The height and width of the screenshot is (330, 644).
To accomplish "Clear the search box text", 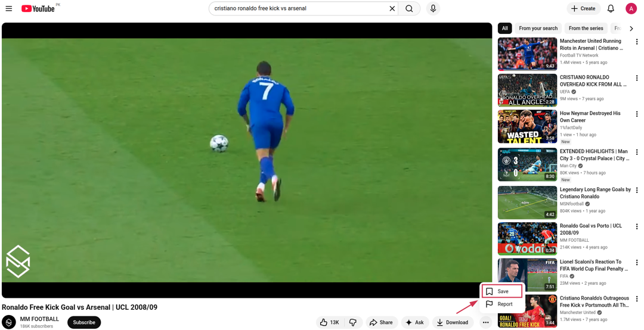I will (392, 8).
